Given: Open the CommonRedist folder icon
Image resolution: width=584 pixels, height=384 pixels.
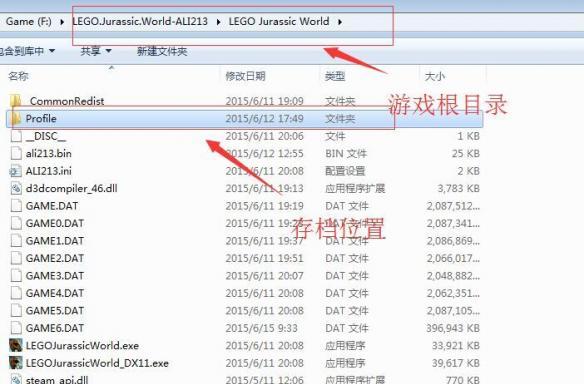Looking at the screenshot, I should point(16,101).
